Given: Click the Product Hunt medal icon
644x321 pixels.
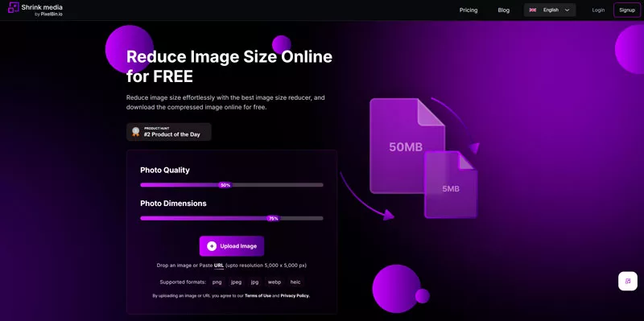Looking at the screenshot, I should coord(135,132).
